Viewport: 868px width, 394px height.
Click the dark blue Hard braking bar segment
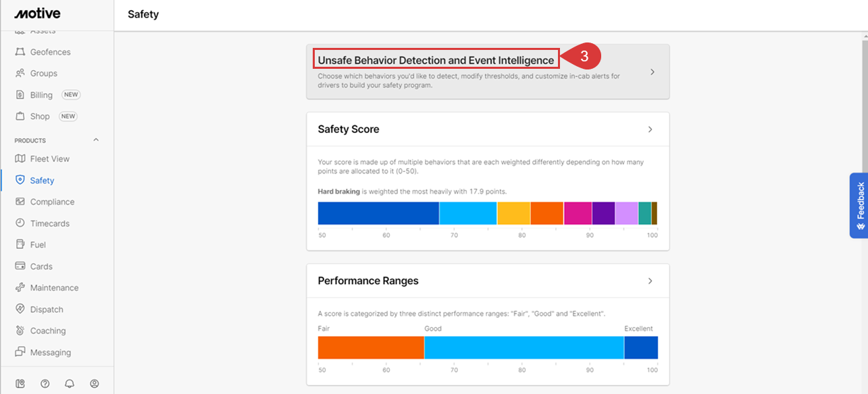tap(378, 213)
